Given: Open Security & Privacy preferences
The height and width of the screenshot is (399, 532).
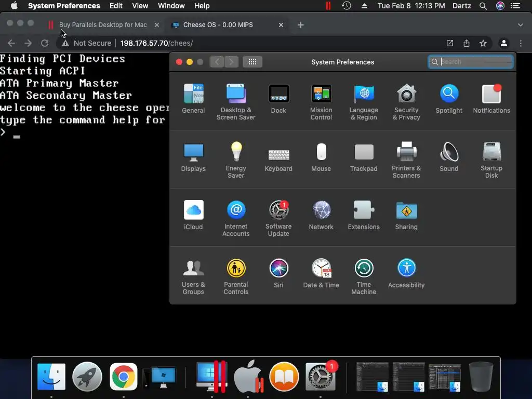Looking at the screenshot, I should [x=406, y=102].
